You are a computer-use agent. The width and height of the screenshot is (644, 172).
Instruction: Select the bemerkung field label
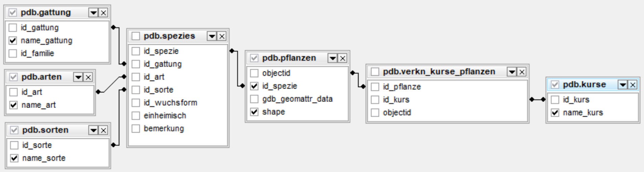pos(164,128)
